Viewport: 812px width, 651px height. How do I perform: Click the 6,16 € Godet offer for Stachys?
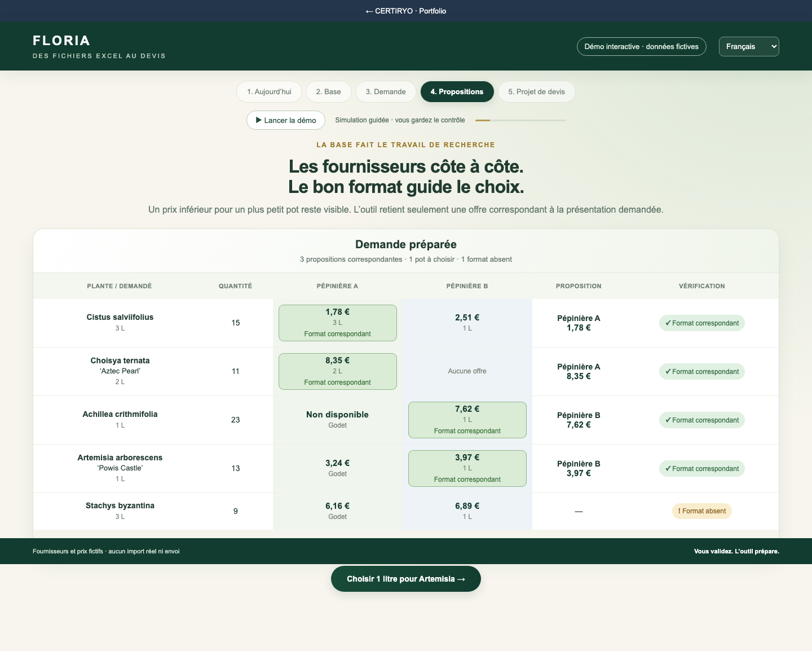(x=338, y=511)
